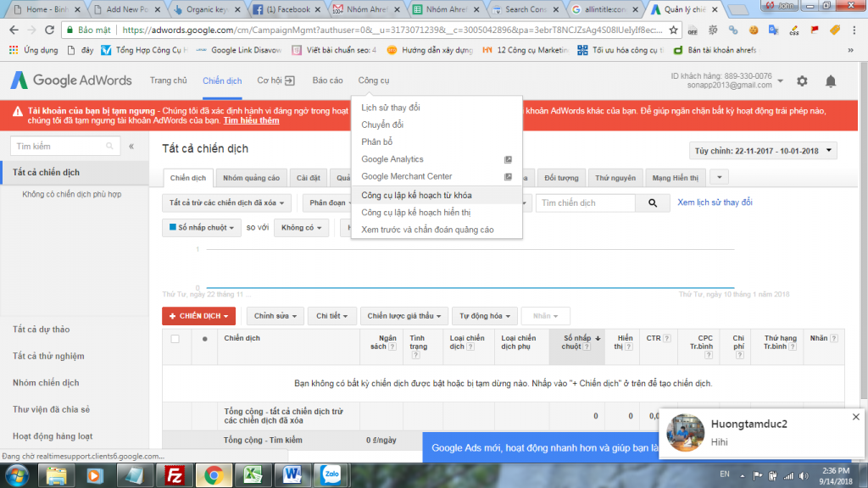Screen dimensions: 868x488
Task: Click help icon under Tình trạng column
Action: pyautogui.click(x=415, y=355)
